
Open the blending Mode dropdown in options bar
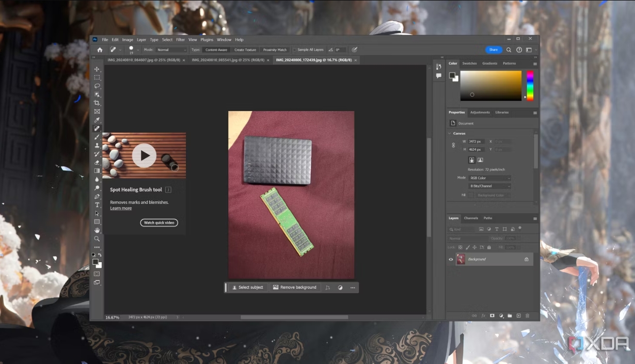171,50
